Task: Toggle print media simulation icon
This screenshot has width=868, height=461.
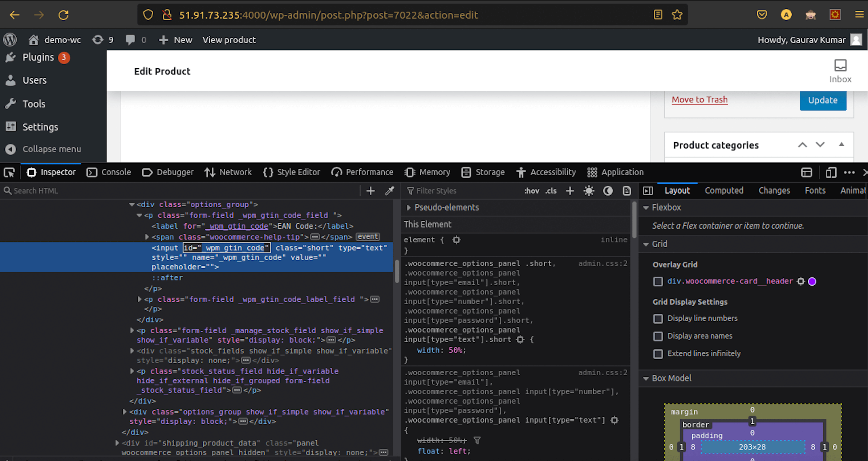Action: click(626, 191)
